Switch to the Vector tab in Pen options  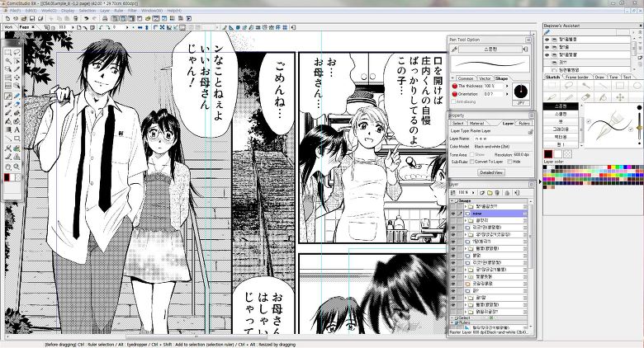[486, 78]
